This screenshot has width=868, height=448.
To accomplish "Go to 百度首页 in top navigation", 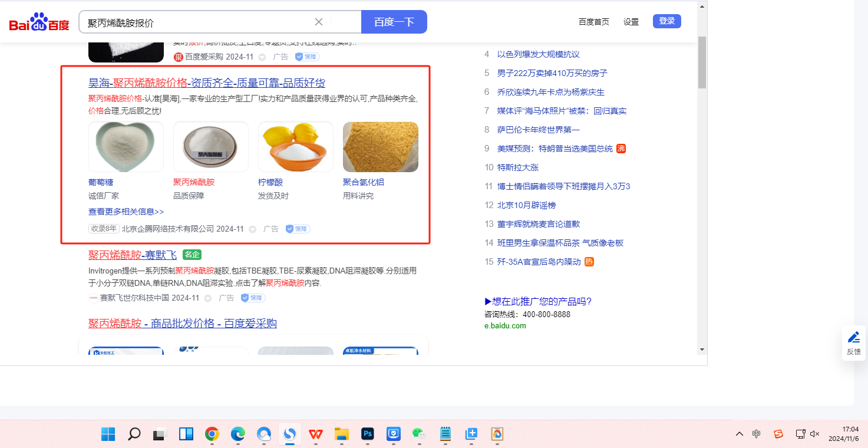I will (593, 22).
